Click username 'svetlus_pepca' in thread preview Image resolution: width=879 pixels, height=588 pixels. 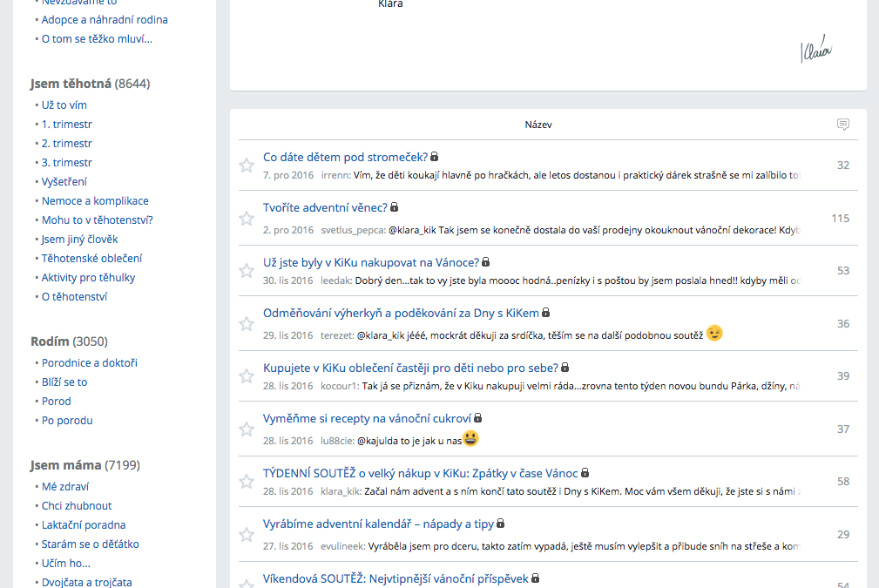pyautogui.click(x=353, y=230)
